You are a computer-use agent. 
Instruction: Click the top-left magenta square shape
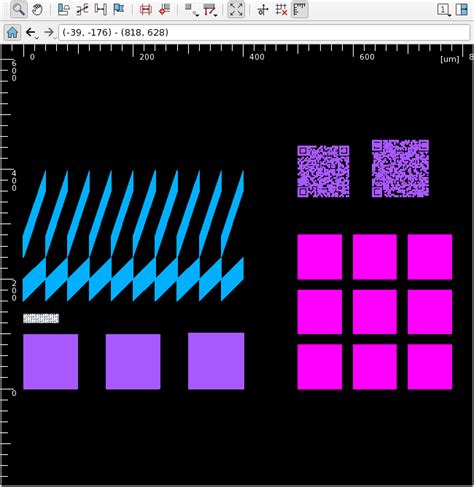pos(320,257)
